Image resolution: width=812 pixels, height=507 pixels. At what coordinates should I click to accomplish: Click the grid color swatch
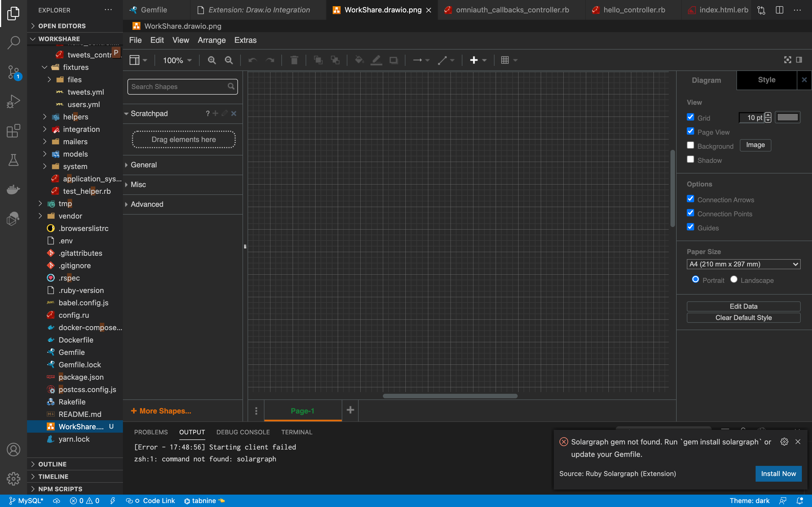click(x=787, y=117)
